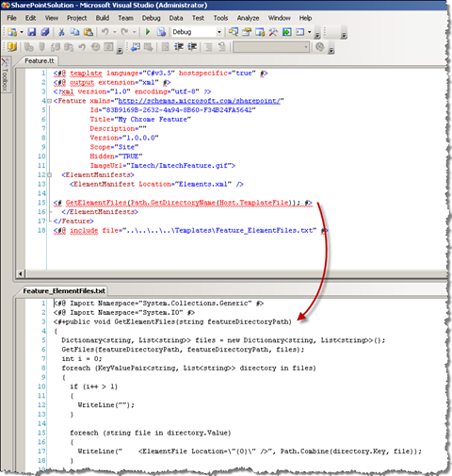Open the Tools menu
The width and height of the screenshot is (452, 476).
tap(220, 18)
